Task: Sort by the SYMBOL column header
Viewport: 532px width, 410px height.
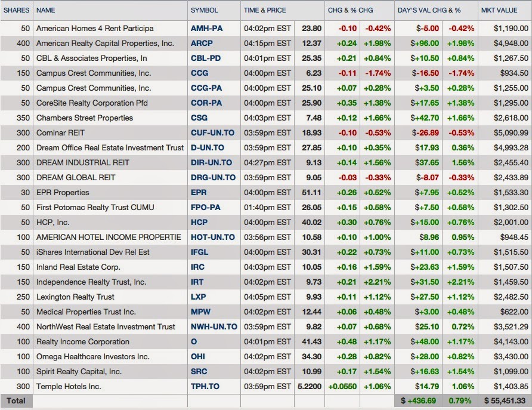Action: [204, 11]
